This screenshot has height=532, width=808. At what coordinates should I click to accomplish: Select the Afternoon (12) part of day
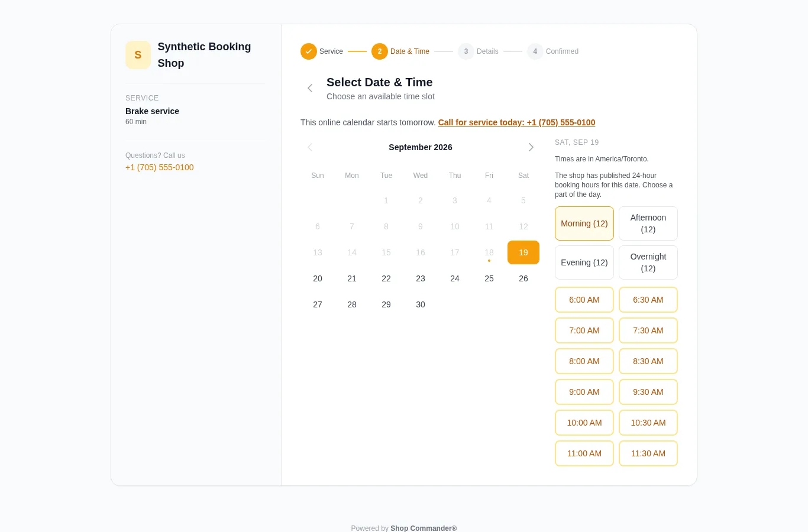[x=648, y=223]
